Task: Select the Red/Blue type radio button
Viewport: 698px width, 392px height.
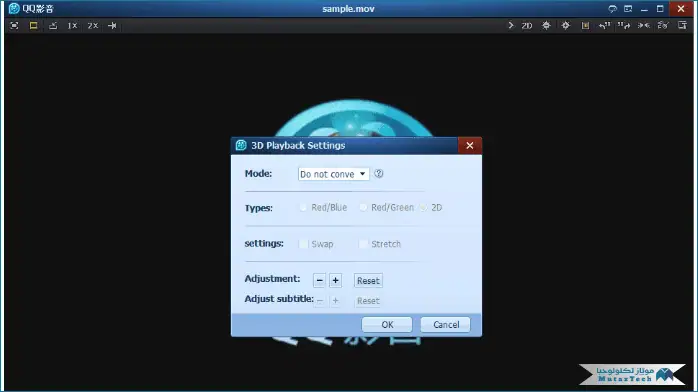Action: click(303, 207)
